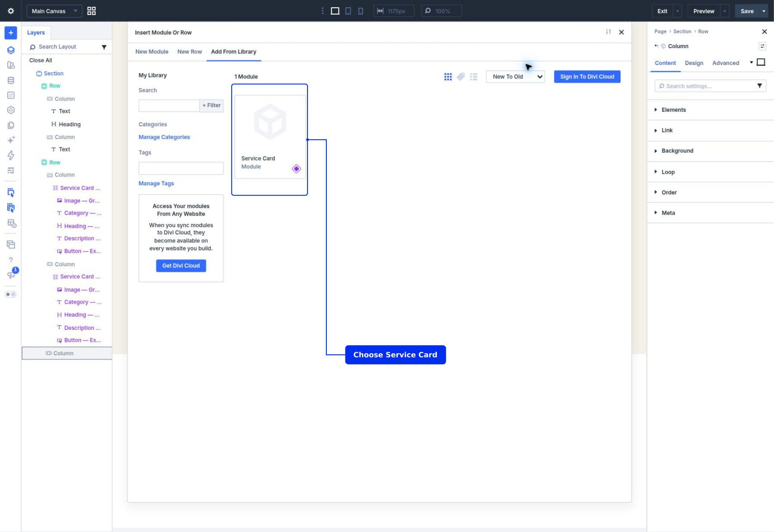Open the Manage Categories link
This screenshot has height=532, width=774.
coord(164,137)
